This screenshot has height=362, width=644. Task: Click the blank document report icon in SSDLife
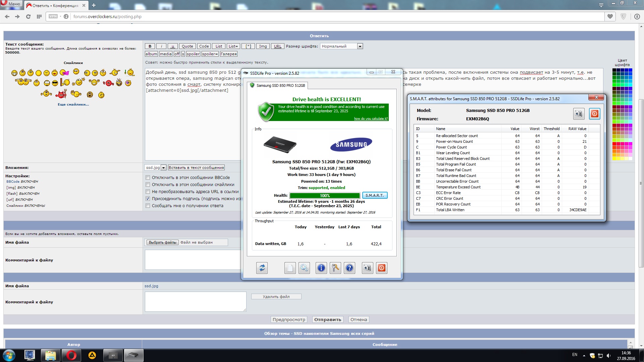pos(290,268)
